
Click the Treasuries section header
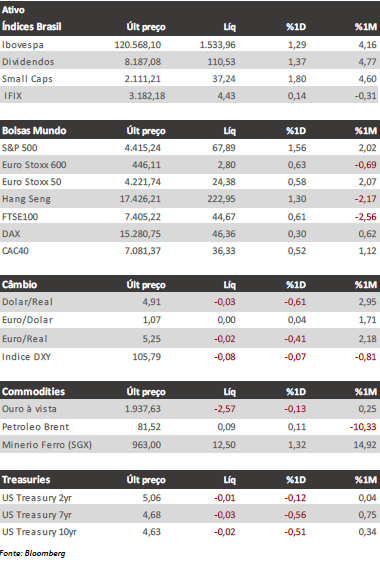(x=26, y=480)
